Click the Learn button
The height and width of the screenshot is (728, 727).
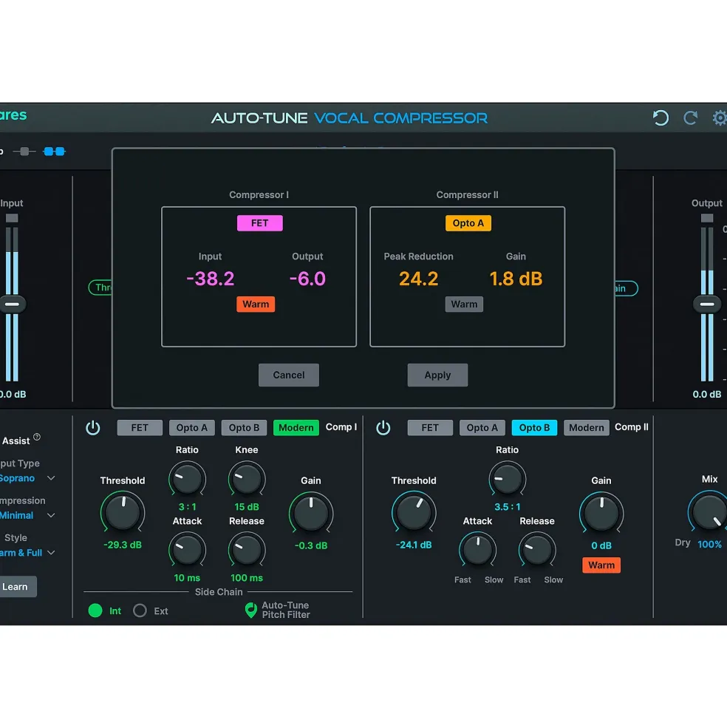17,586
